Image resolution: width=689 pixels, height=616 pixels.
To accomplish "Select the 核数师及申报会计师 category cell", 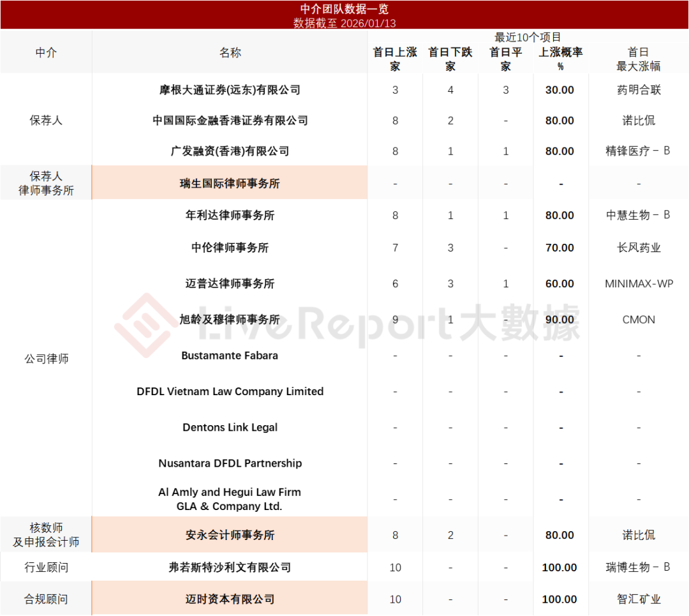I will point(46,535).
